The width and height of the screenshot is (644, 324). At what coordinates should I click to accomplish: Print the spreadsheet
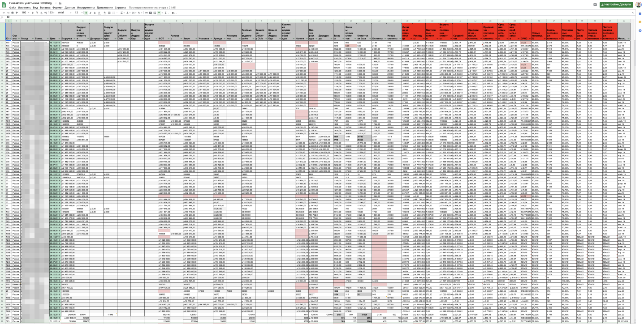(13, 13)
